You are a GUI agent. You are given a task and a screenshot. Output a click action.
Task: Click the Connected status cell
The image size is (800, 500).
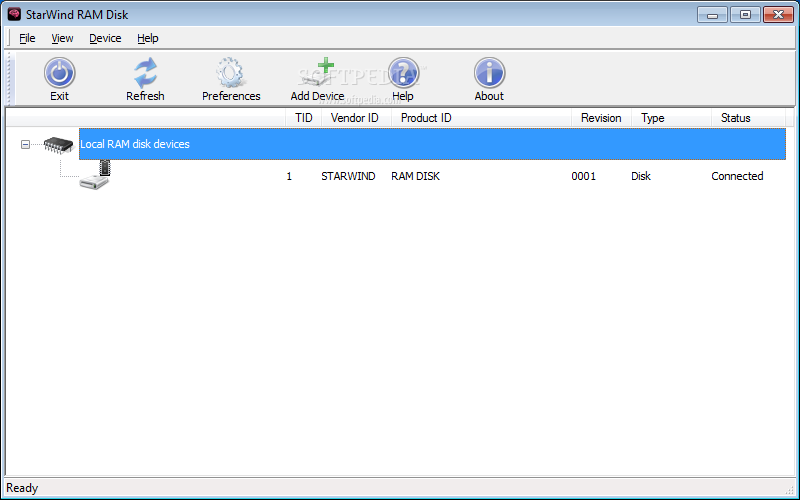coord(737,176)
